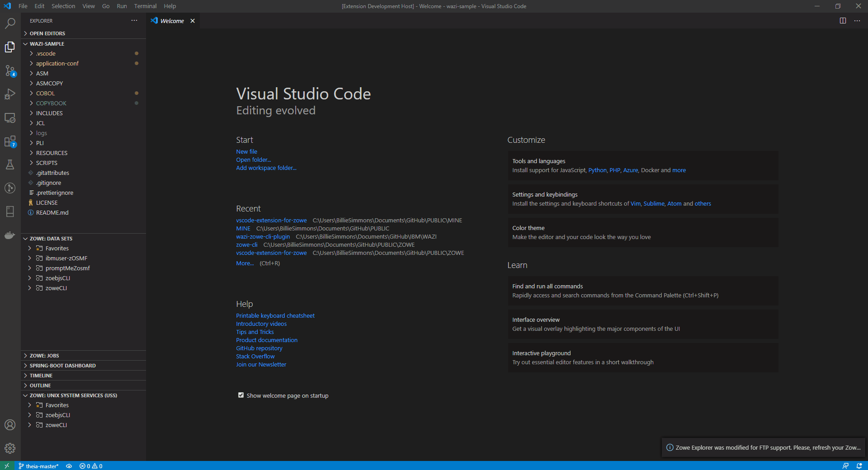
Task: Collapse the WAZI-SAMPLE folder tree
Action: [25, 43]
